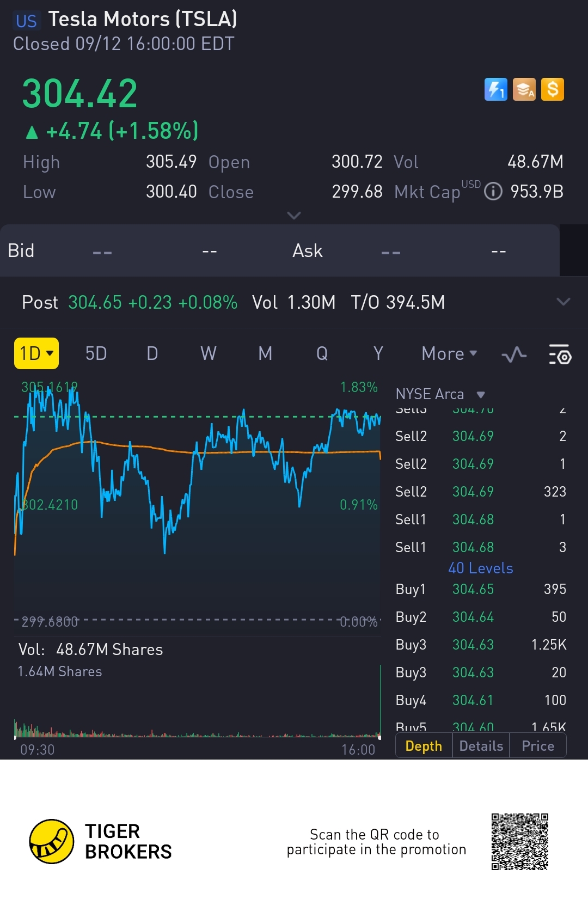Image resolution: width=588 pixels, height=924 pixels.
Task: Open the orange stacked-coins level icon
Action: coord(524,89)
